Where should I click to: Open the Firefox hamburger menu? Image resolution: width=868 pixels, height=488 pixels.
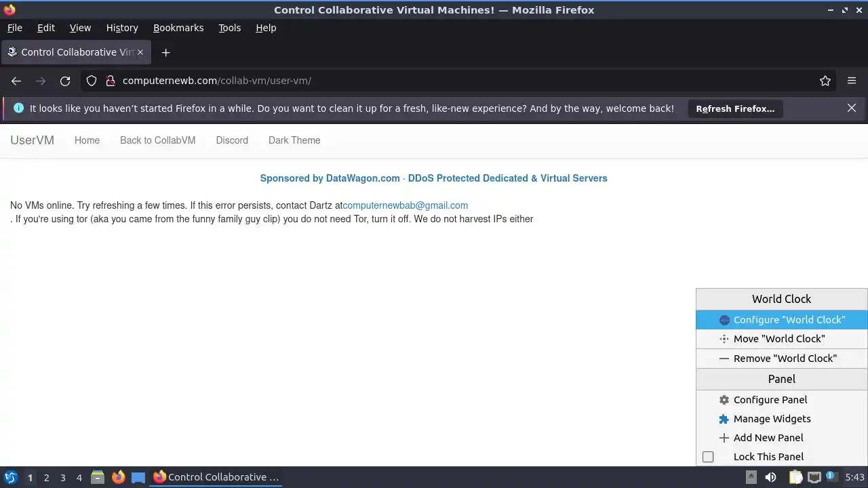tap(852, 81)
